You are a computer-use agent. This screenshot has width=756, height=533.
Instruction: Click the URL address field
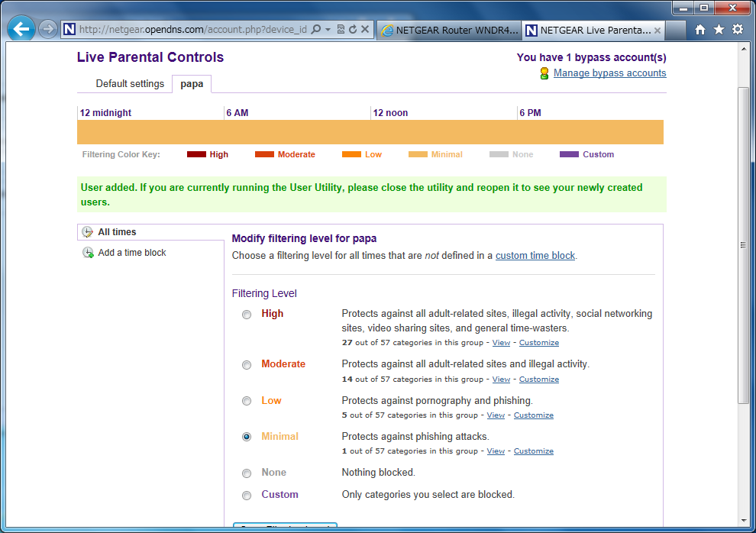(191, 30)
